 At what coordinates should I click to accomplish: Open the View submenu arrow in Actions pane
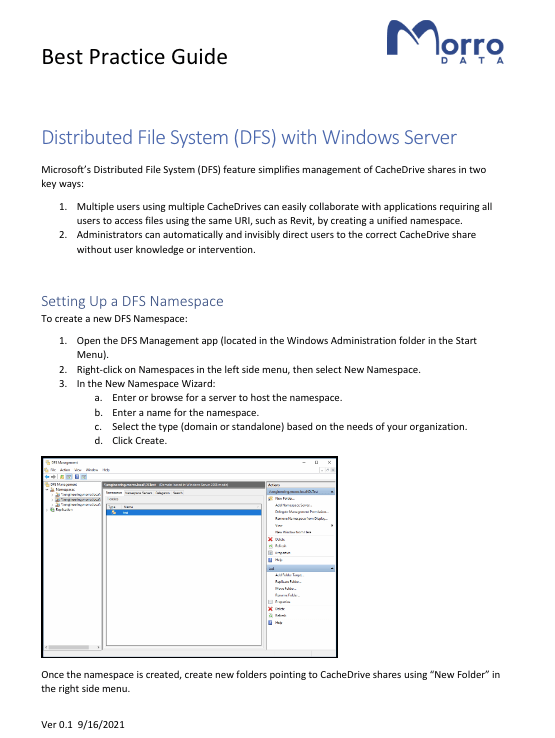point(332,525)
